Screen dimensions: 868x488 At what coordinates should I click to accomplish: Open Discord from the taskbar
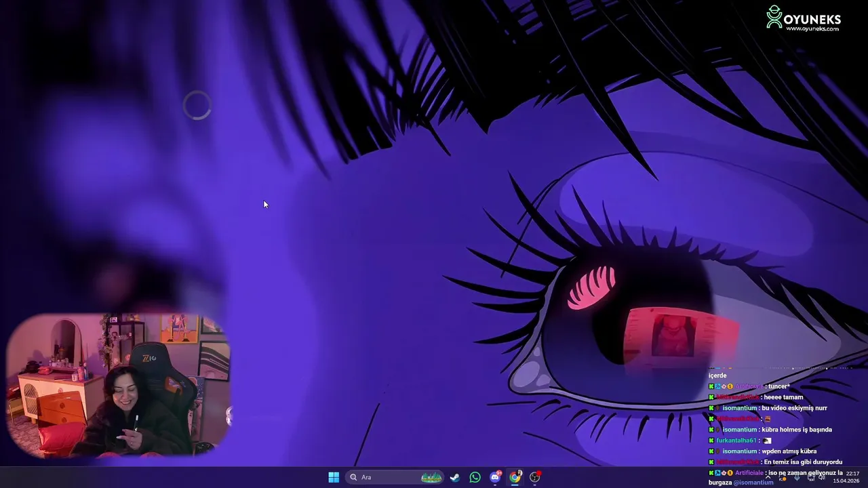[495, 477]
